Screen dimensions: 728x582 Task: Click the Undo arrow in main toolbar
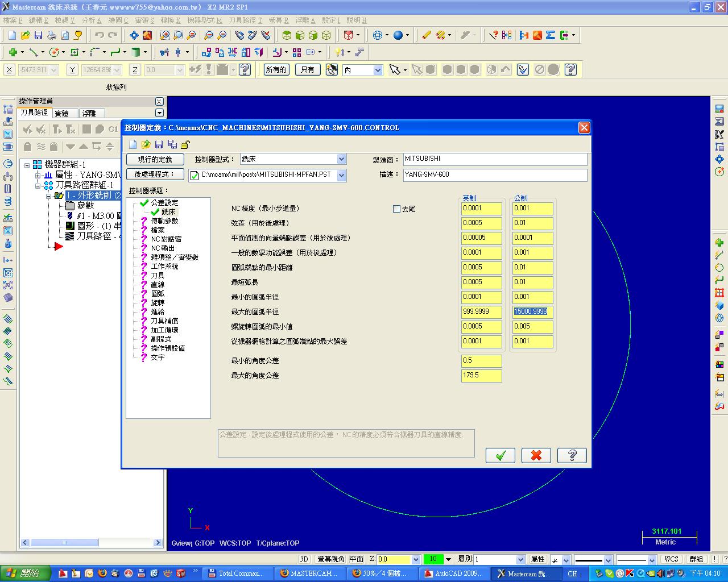click(100, 35)
